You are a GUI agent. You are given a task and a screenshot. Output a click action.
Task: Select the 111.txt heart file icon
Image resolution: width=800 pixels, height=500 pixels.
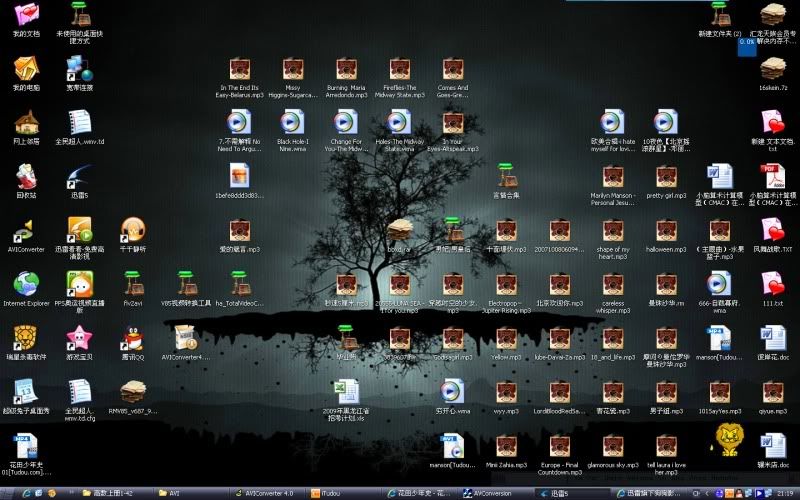(773, 284)
